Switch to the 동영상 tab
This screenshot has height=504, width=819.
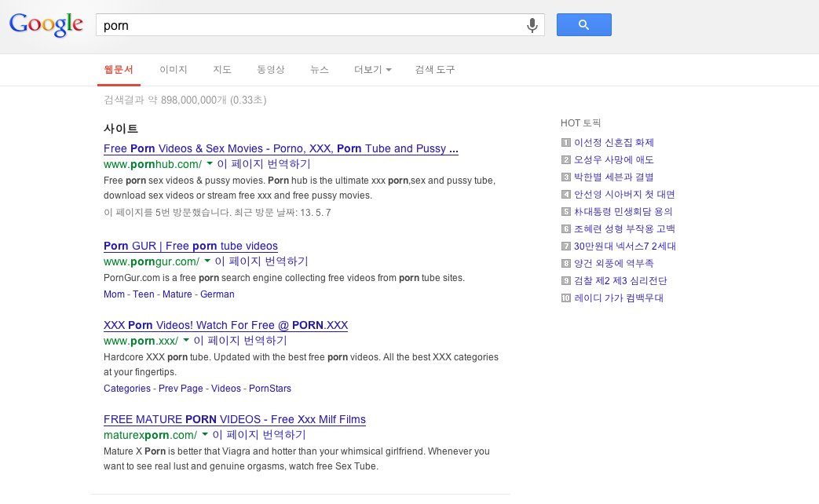(271, 69)
